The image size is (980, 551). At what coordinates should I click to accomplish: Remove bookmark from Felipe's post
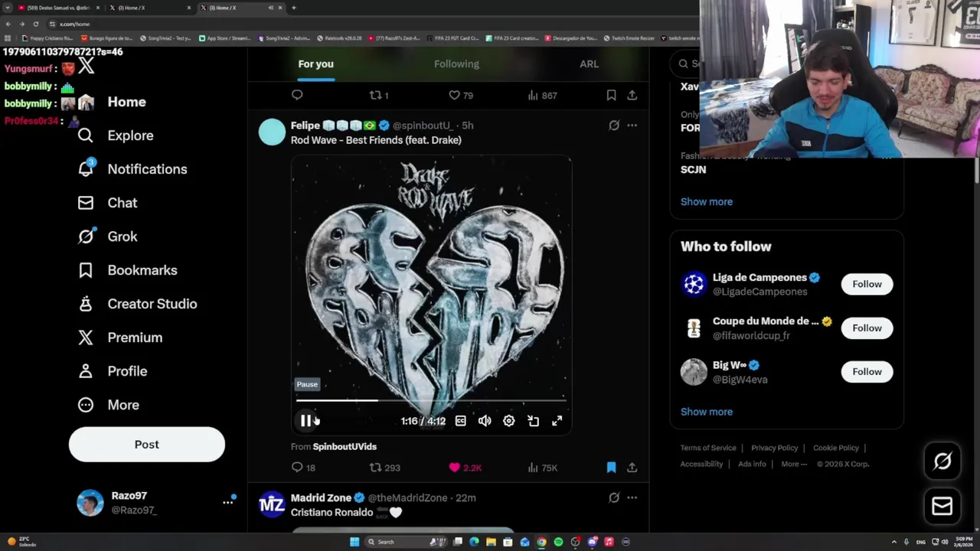pos(611,468)
